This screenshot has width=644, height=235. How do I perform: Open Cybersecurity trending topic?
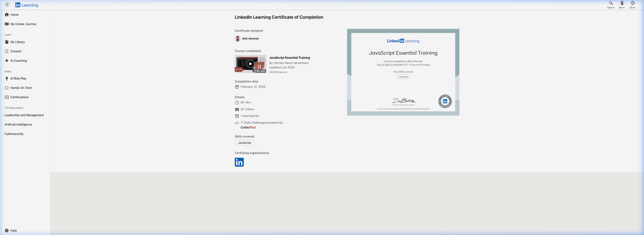[14, 134]
